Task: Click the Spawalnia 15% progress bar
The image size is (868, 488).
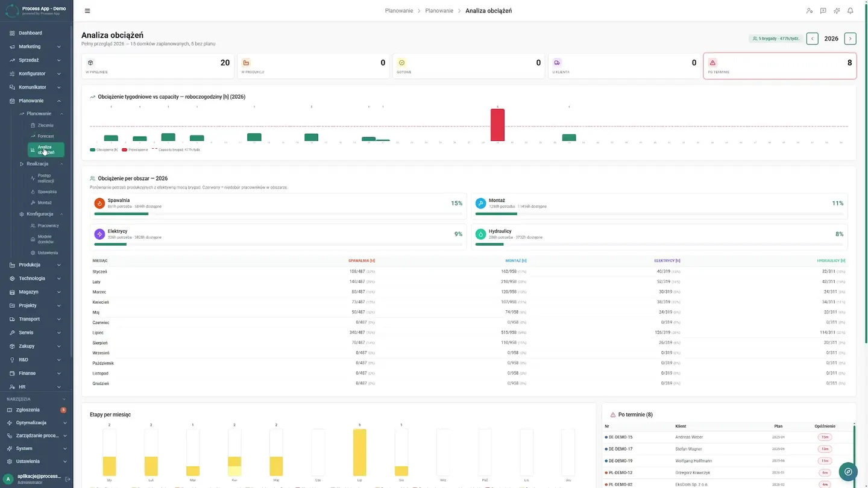Action: pyautogui.click(x=278, y=213)
